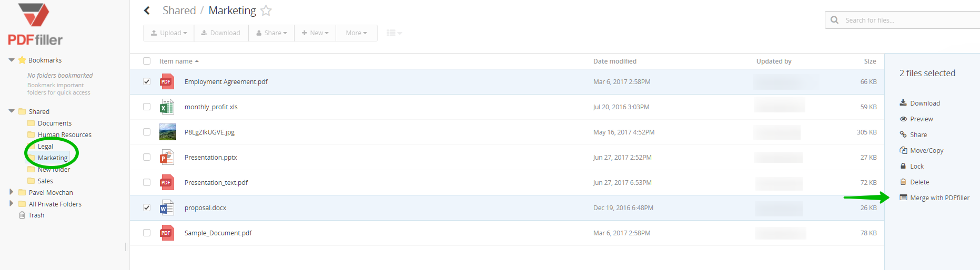Star the Marketing folder as bookmark
The width and height of the screenshot is (980, 270).
coord(266,11)
